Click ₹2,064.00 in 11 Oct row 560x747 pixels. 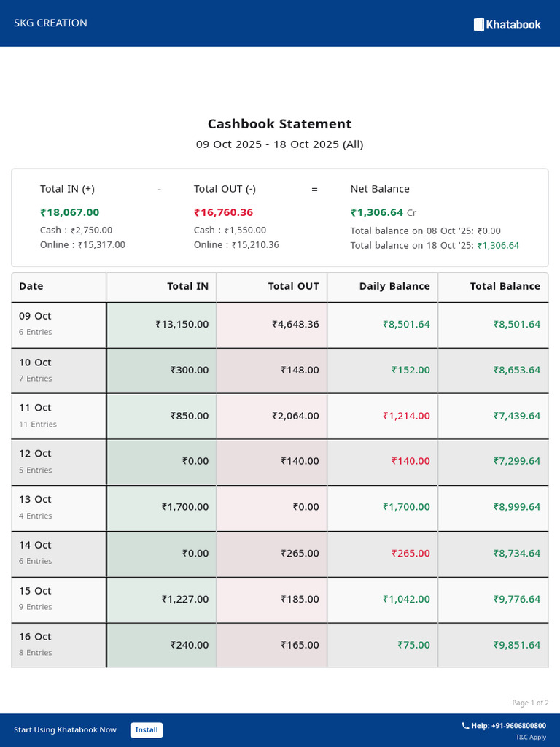[296, 416]
